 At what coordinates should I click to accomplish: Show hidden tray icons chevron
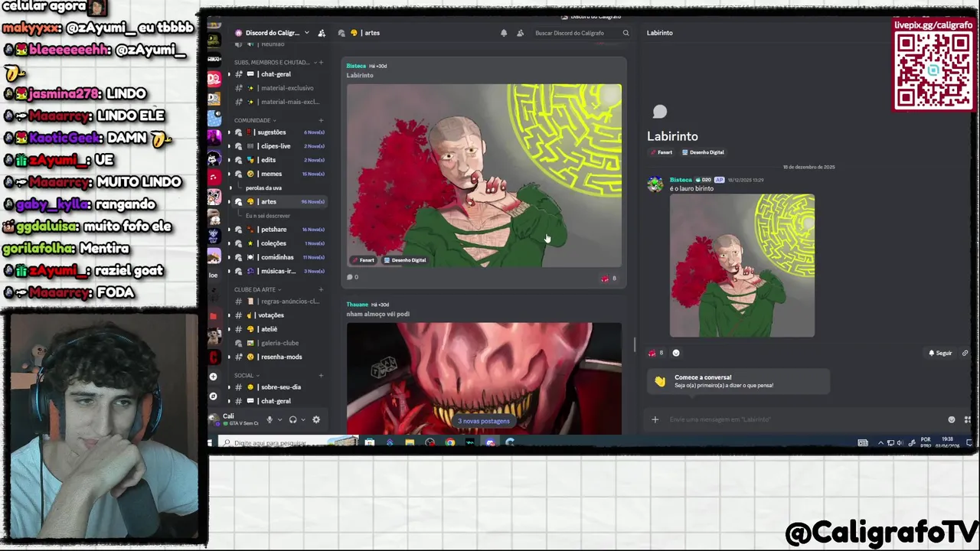click(x=880, y=442)
